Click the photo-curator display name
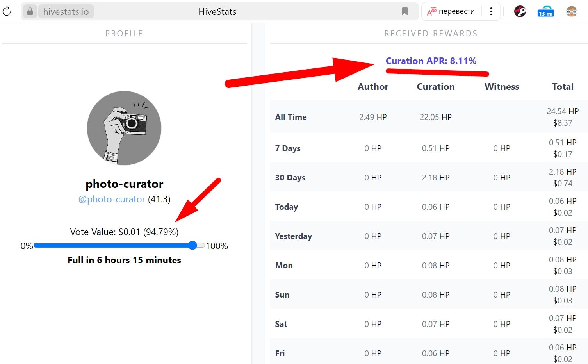Image resolution: width=588 pixels, height=364 pixels. tap(124, 184)
